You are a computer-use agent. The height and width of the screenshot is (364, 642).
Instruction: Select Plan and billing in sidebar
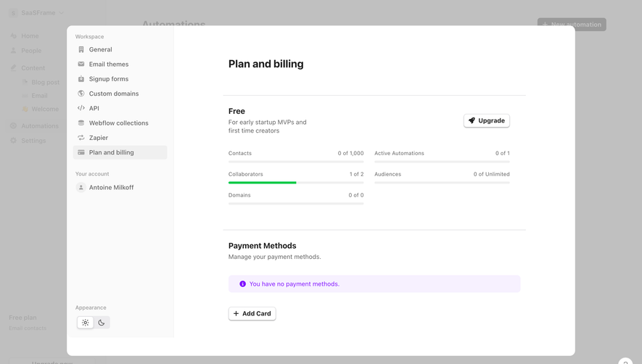[120, 152]
